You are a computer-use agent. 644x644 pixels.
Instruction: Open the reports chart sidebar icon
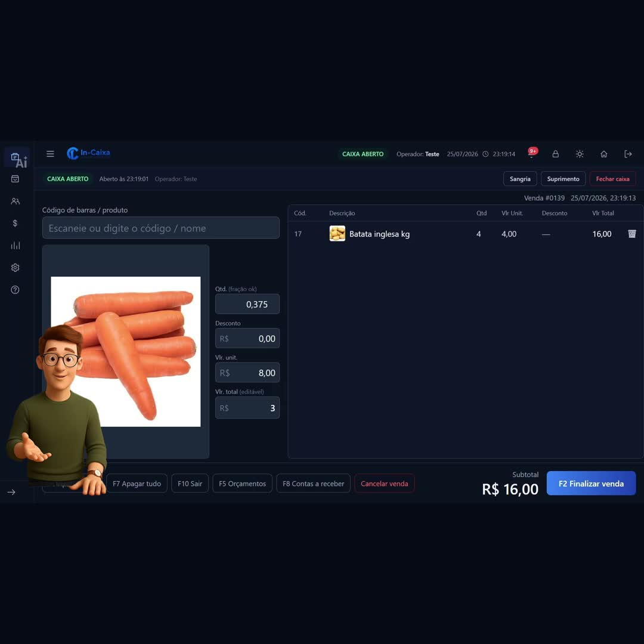pos(15,245)
